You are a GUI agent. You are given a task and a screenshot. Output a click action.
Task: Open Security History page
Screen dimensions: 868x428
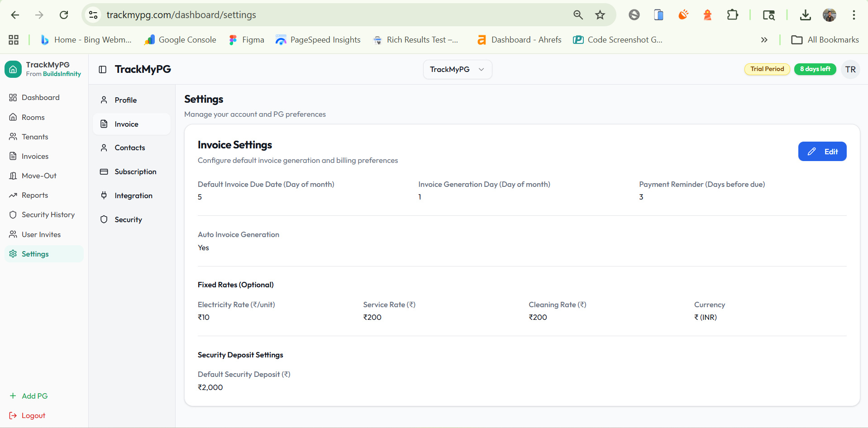[48, 214]
